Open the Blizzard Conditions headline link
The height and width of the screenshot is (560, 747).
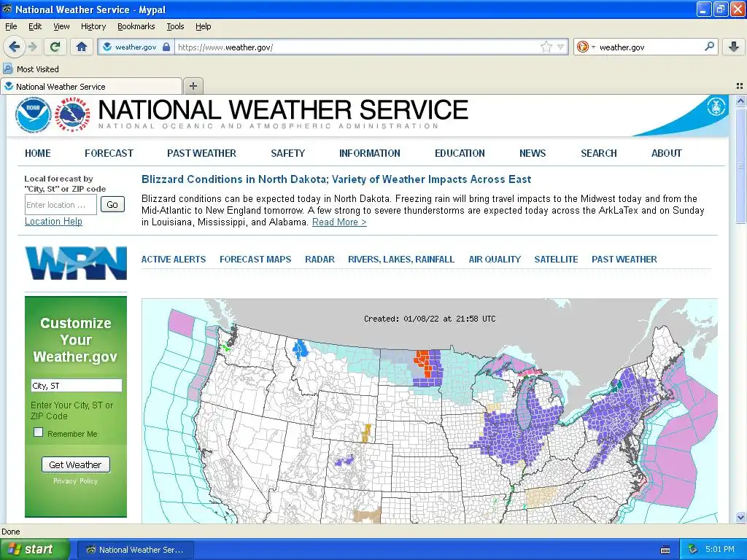tap(336, 179)
